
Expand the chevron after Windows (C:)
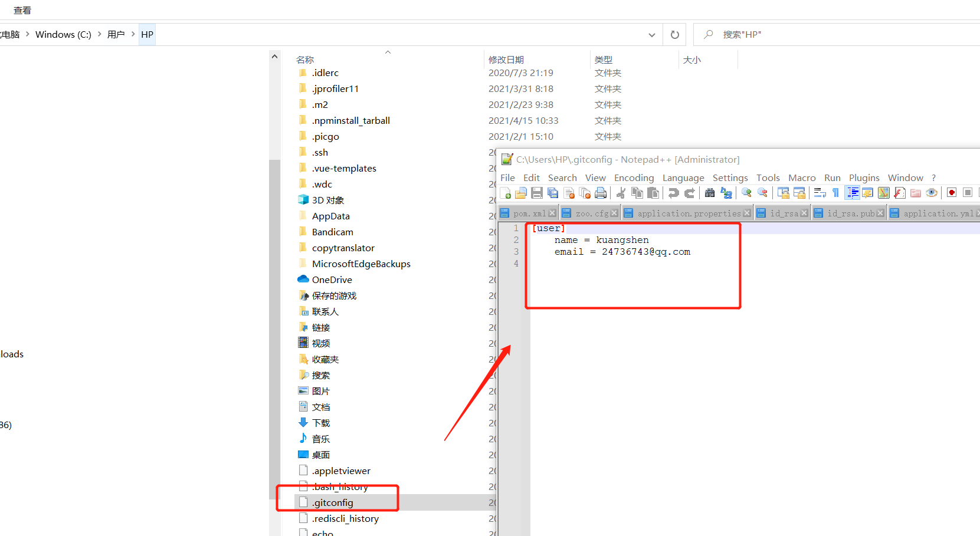click(99, 35)
